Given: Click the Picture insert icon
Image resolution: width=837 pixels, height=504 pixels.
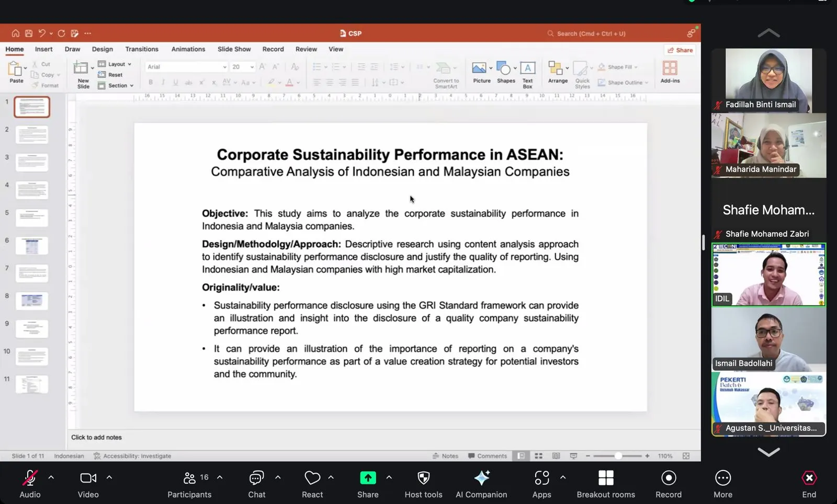Looking at the screenshot, I should (479, 68).
